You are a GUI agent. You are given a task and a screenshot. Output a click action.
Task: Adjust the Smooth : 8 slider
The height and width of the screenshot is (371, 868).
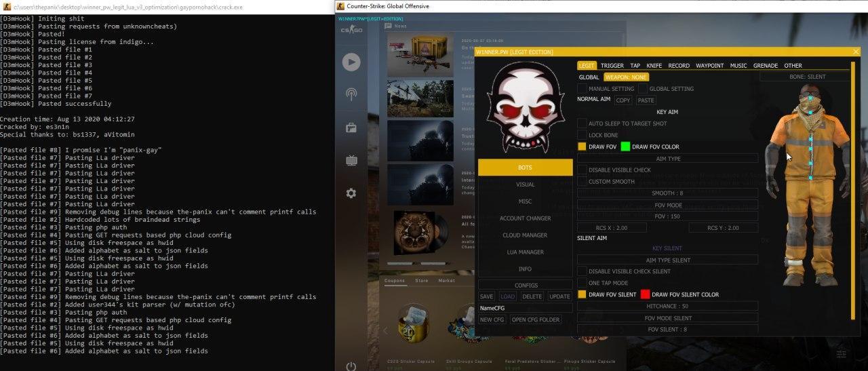click(667, 193)
